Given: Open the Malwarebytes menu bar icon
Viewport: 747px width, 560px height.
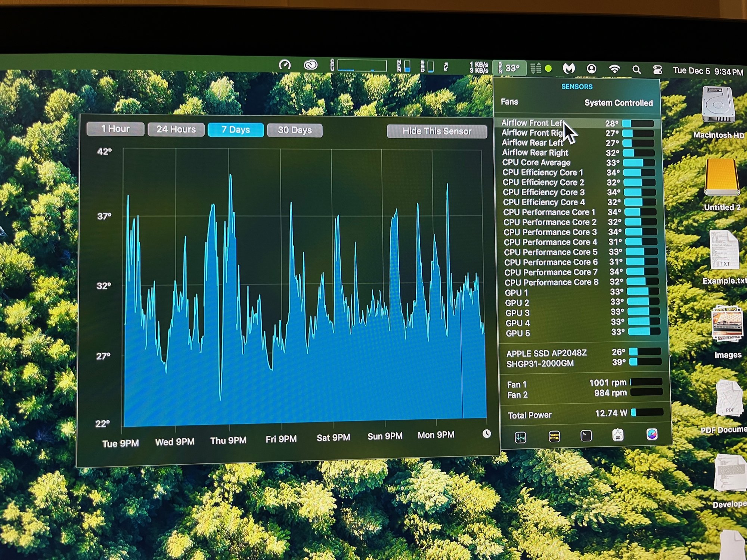Looking at the screenshot, I should pyautogui.click(x=569, y=68).
